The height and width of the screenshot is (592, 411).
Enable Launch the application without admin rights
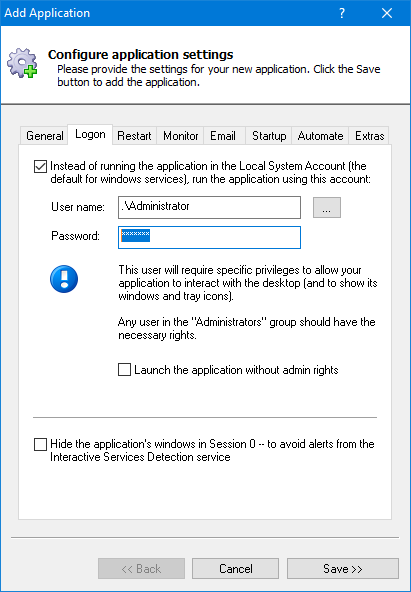pos(125,370)
